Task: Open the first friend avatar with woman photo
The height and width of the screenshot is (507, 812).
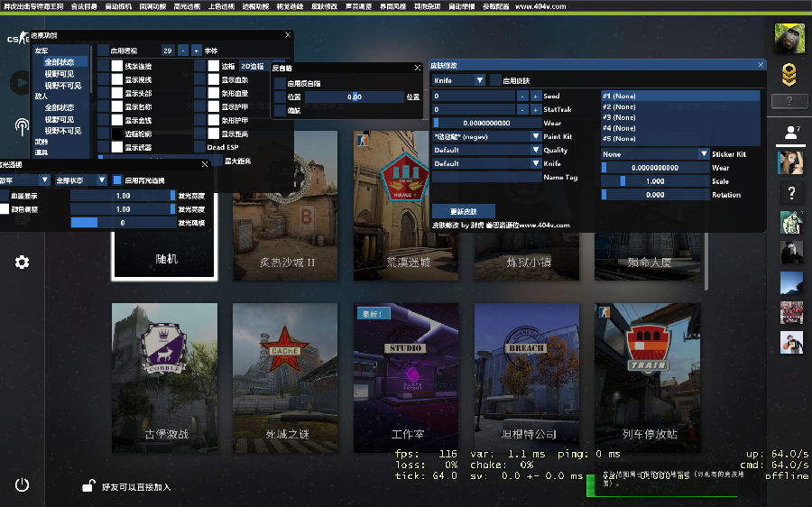Action: tap(791, 162)
